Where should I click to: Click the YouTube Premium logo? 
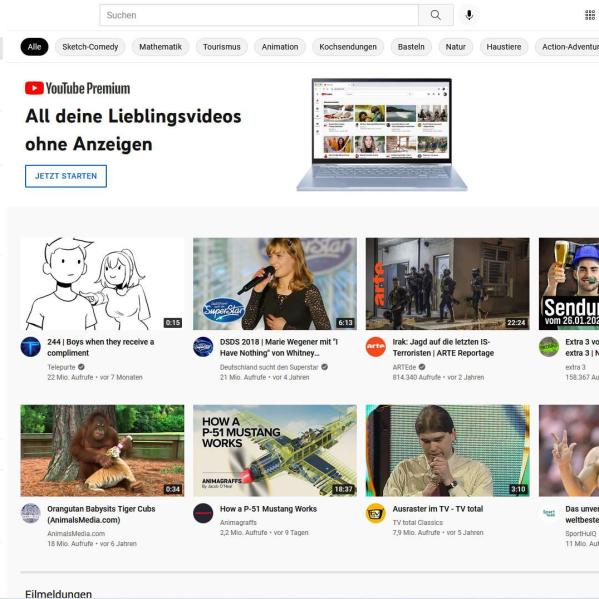[78, 88]
